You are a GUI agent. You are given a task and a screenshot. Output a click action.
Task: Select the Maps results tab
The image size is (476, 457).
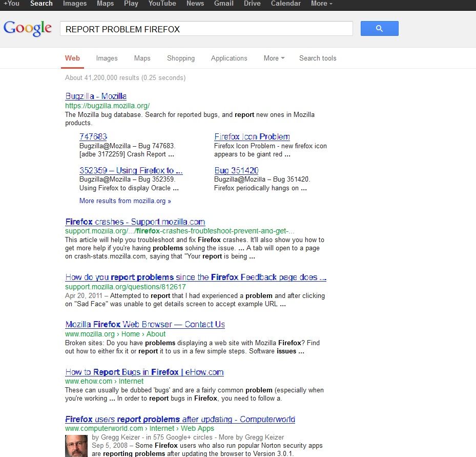[x=142, y=58]
